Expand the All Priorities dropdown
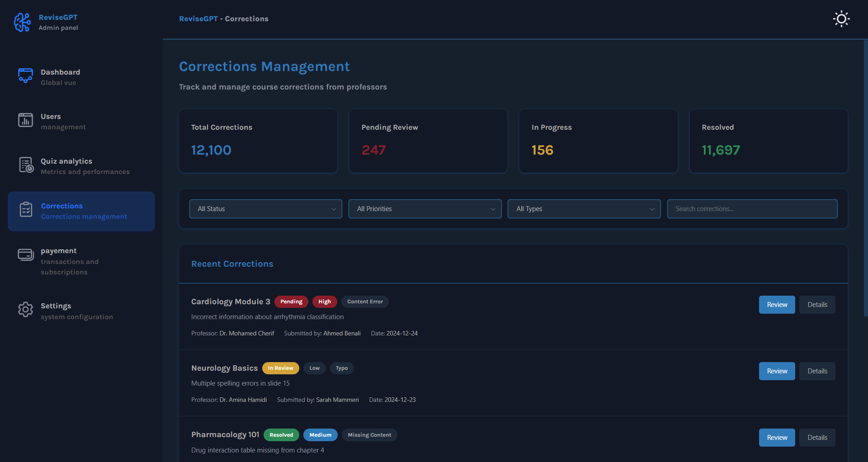 coord(425,209)
